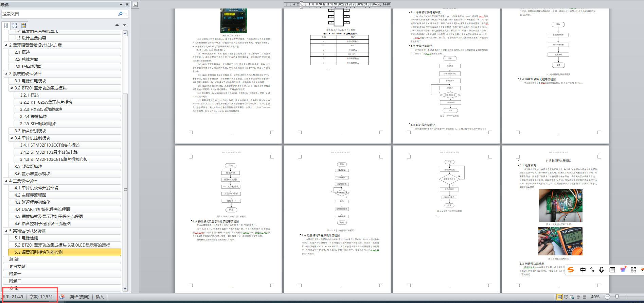
Task: Switch to Print Layout view
Action: pos(560,297)
